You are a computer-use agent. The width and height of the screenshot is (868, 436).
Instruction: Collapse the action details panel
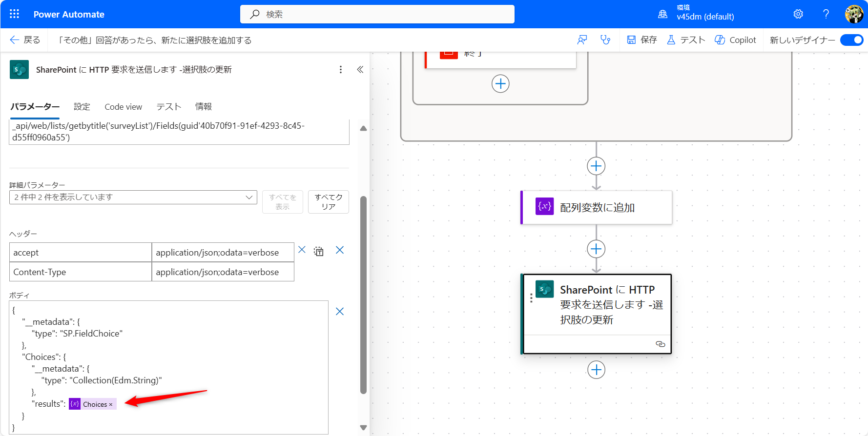(x=360, y=70)
